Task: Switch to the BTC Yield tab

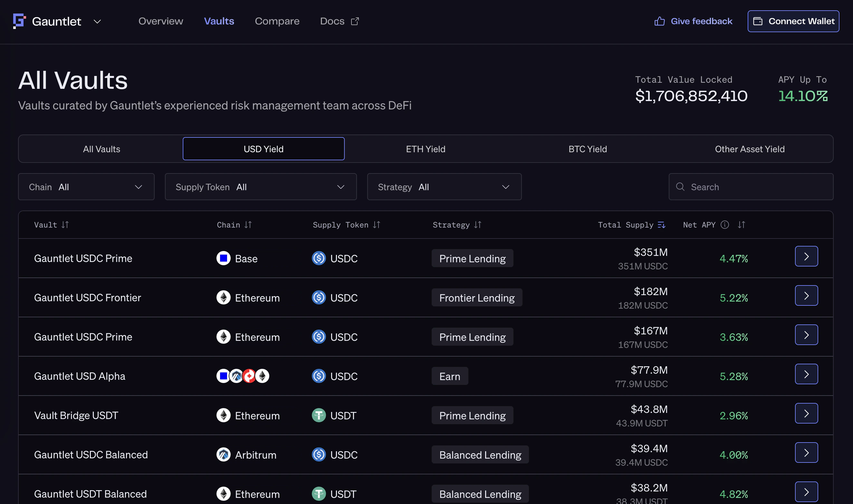Action: [x=588, y=149]
